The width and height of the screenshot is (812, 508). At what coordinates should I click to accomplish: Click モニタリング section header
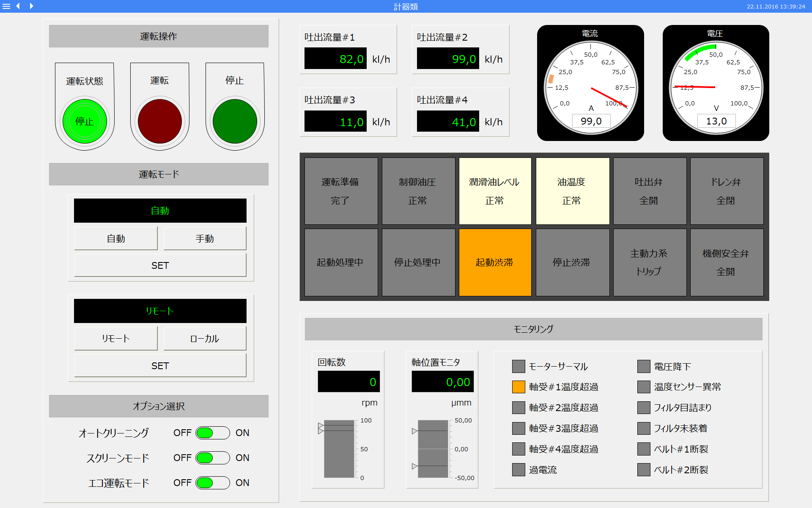(534, 329)
